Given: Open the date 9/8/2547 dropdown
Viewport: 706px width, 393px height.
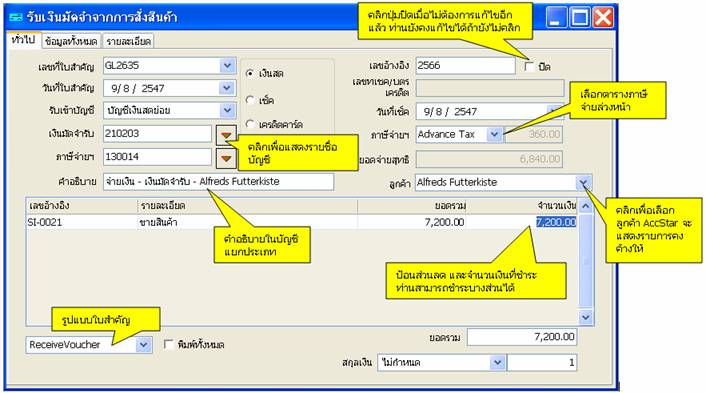Looking at the screenshot, I should click(227, 88).
